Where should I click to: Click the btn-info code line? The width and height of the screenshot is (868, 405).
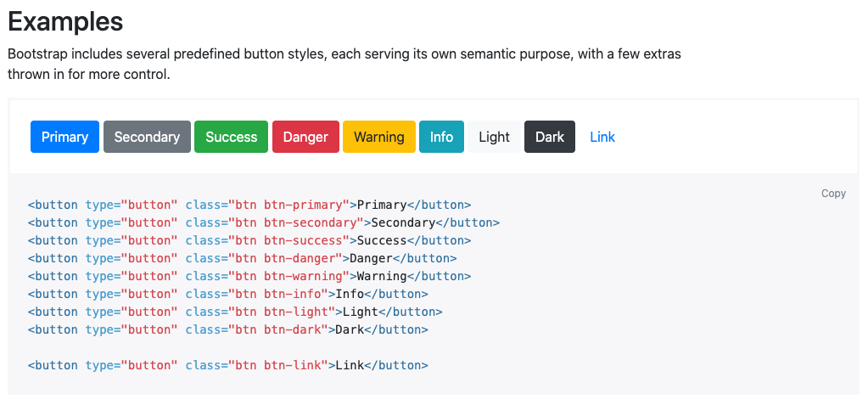coord(228,294)
